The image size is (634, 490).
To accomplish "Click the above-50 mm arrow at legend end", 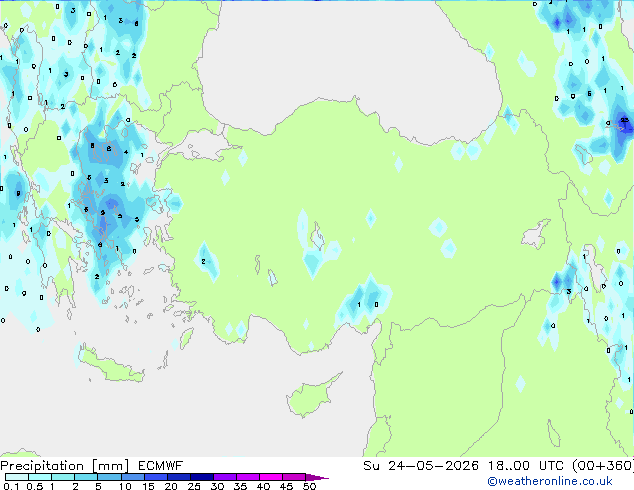I will pyautogui.click(x=317, y=477).
